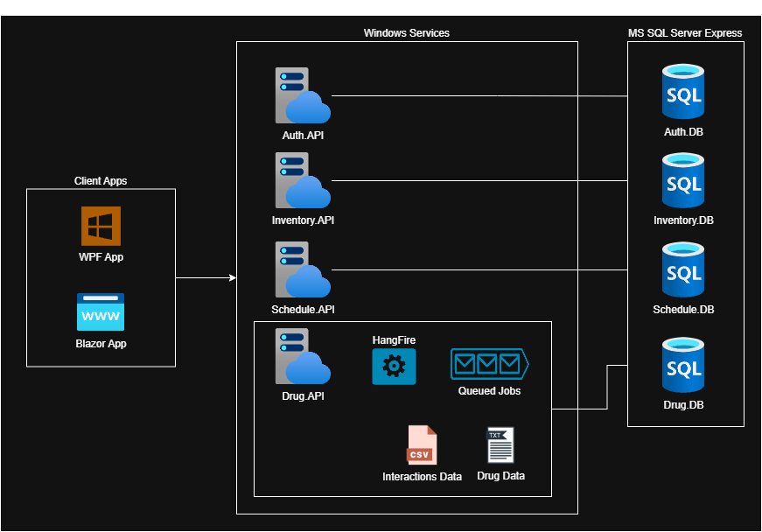Click the Interactions Data CSV file icon
This screenshot has height=532, width=762.
point(422,444)
